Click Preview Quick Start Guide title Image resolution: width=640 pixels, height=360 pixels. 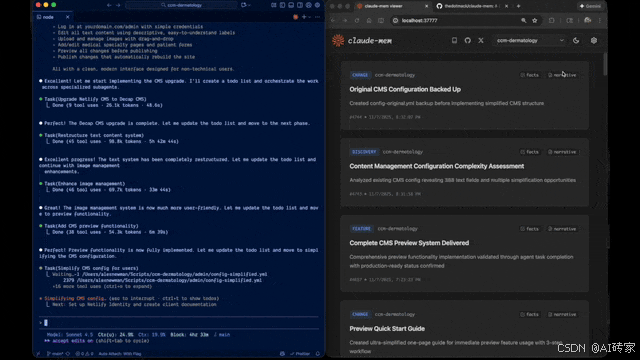(x=387, y=329)
